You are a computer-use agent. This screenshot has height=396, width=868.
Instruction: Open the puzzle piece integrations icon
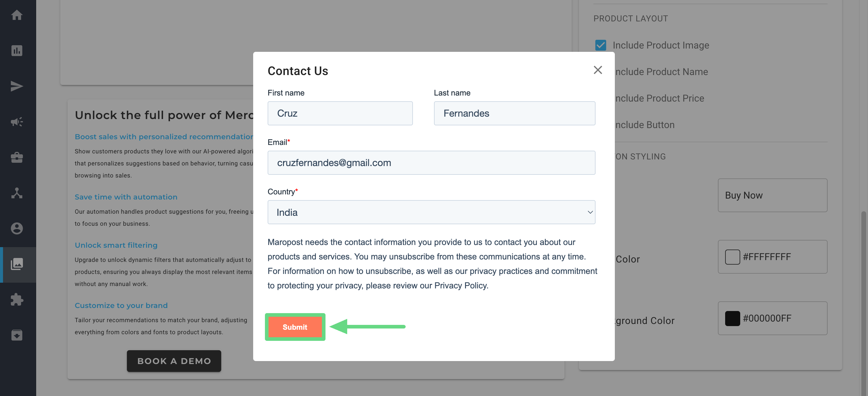tap(17, 300)
